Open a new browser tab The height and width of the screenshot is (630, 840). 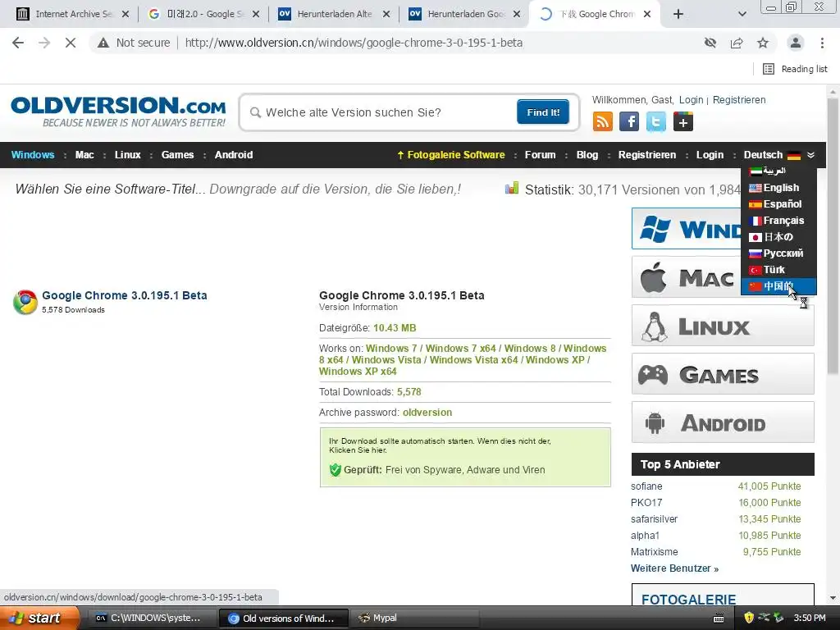point(678,14)
